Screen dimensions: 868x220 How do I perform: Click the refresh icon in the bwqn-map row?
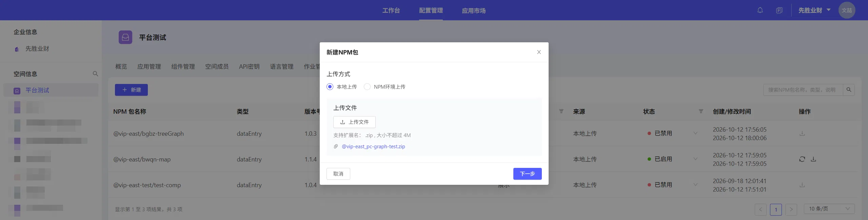tap(802, 159)
